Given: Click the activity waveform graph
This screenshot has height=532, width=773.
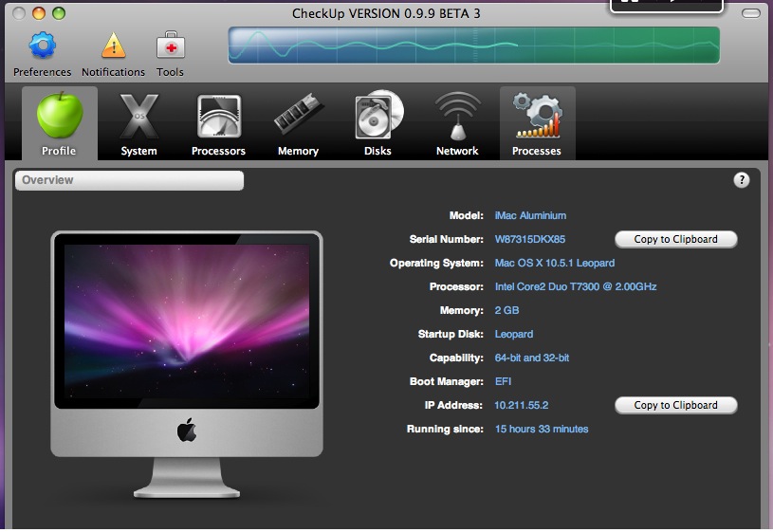Looking at the screenshot, I should click(473, 46).
